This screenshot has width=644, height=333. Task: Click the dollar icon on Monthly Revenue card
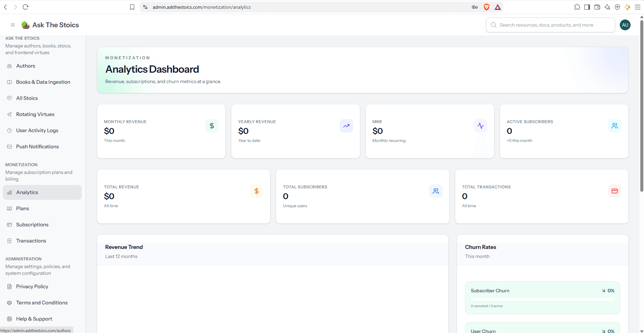coord(212,126)
